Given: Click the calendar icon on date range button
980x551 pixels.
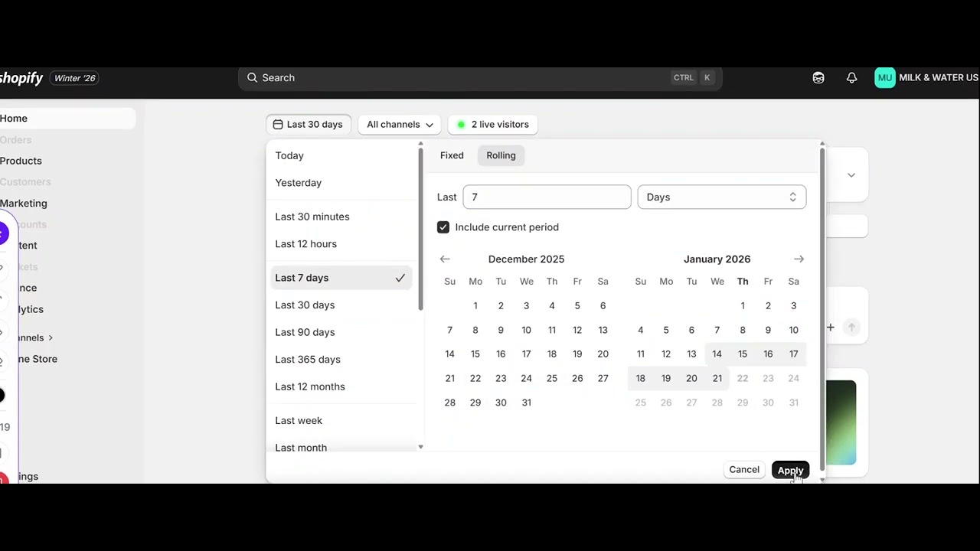Looking at the screenshot, I should tap(278, 124).
